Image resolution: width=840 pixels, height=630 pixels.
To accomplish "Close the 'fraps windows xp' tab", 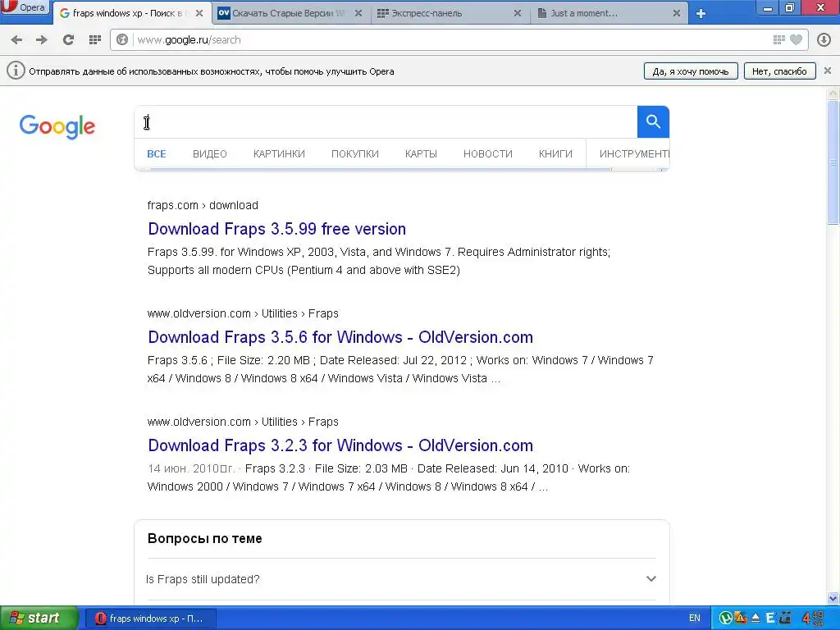I will pyautogui.click(x=199, y=13).
